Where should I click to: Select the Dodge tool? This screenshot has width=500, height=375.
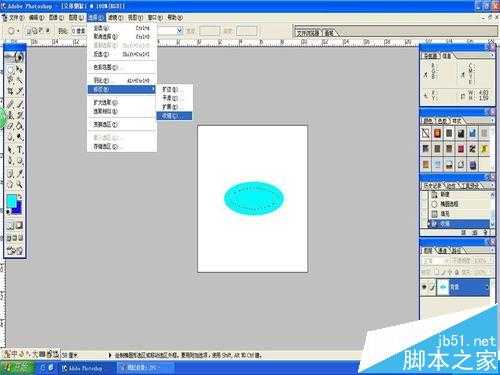[20, 137]
